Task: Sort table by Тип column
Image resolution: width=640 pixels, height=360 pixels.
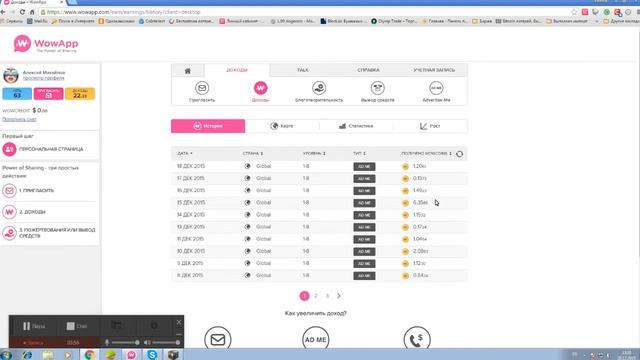Action: pyautogui.click(x=359, y=153)
